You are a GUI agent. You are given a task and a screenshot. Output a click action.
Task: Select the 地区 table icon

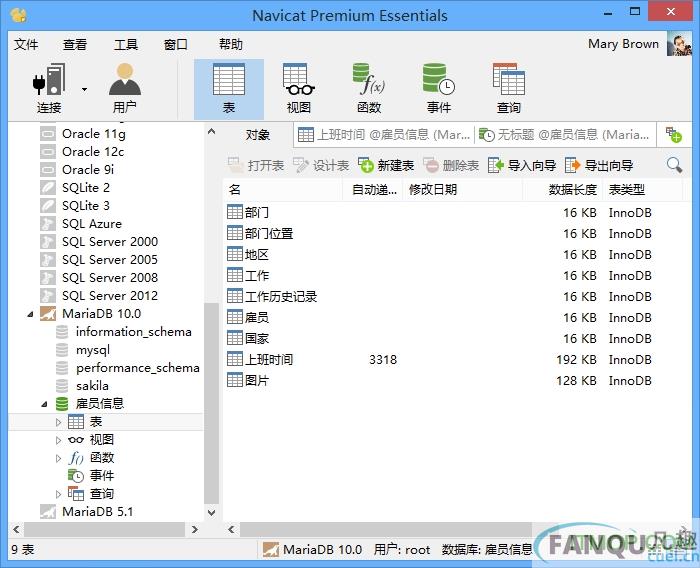tap(235, 254)
